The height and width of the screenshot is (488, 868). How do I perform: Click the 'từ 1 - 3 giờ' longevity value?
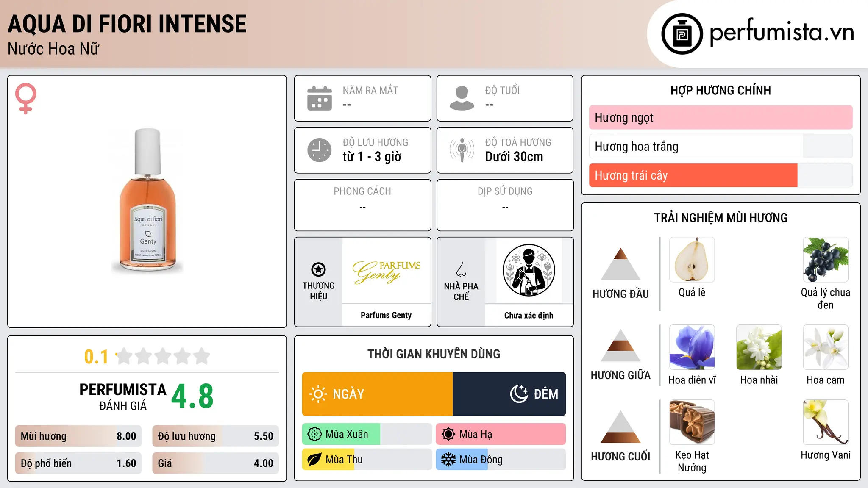click(x=372, y=157)
